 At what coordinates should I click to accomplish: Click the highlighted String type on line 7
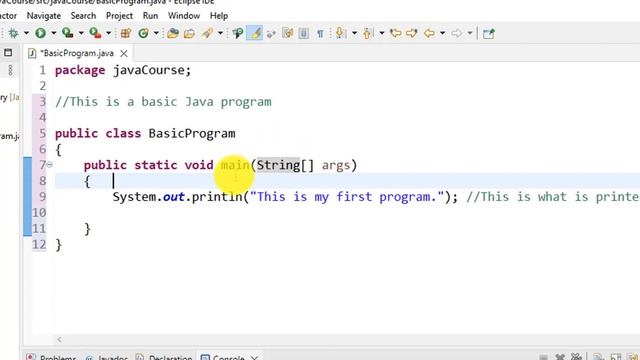pos(278,165)
